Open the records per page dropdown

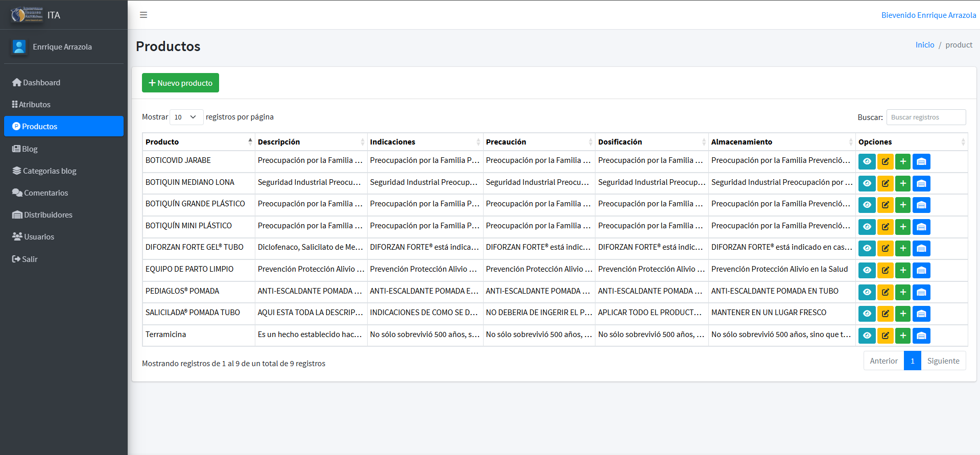pyautogui.click(x=186, y=117)
